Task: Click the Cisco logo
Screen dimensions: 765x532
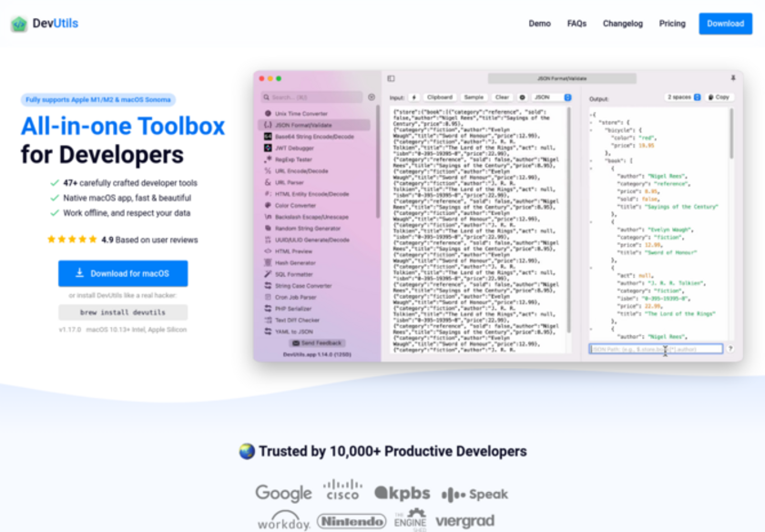Action: [343, 490]
